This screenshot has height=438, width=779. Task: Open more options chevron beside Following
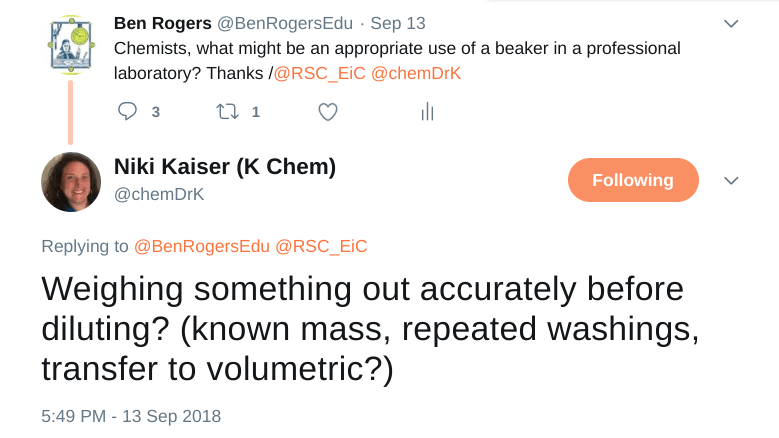[731, 180]
